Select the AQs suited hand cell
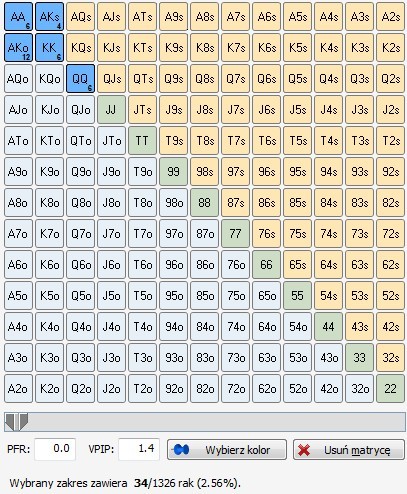This screenshot has width=407, height=494. (x=80, y=17)
